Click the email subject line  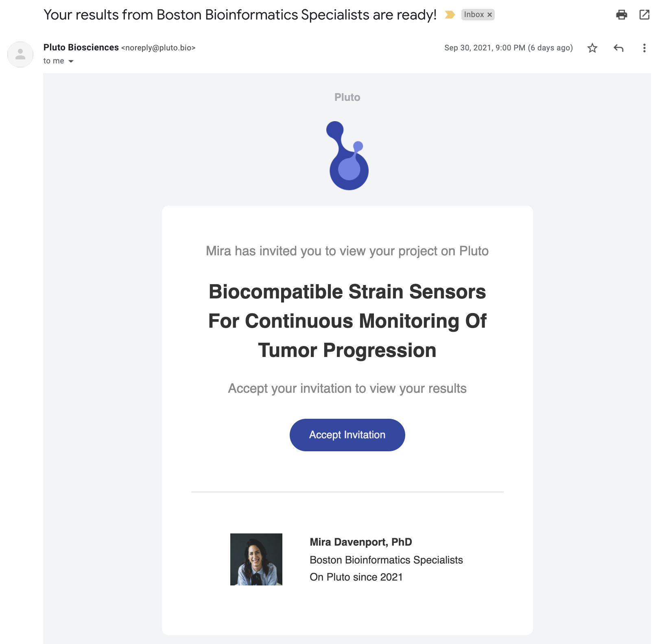click(240, 15)
